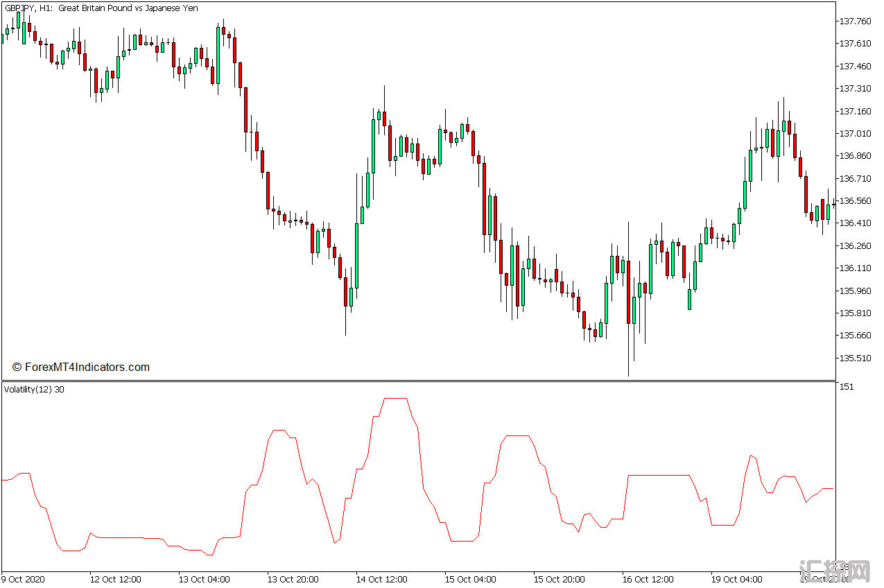
Task: Select the 13 Oct 20:00 time label
Action: [x=293, y=580]
